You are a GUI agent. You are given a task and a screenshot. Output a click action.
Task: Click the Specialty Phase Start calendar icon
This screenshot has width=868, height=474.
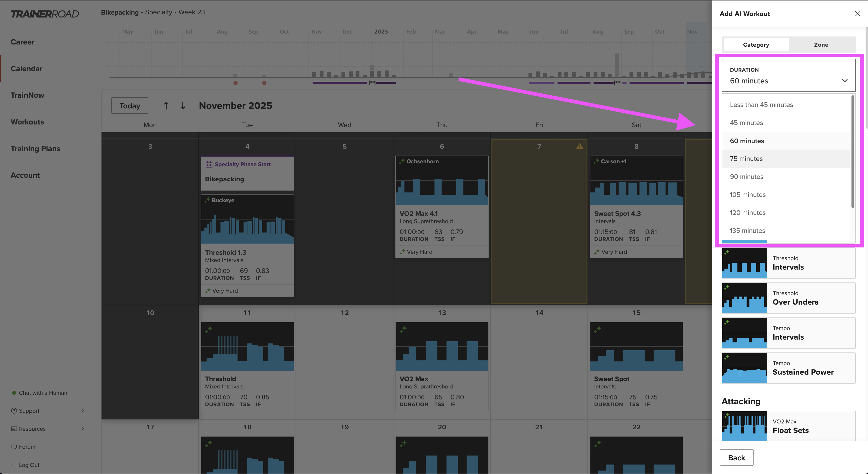click(209, 164)
